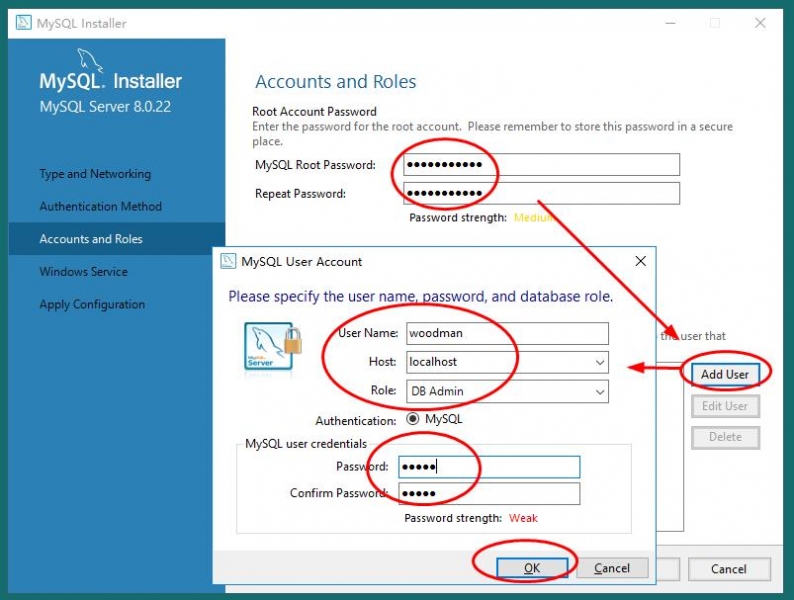794x600 pixels.
Task: Click the Repeat Password field
Action: click(x=541, y=193)
